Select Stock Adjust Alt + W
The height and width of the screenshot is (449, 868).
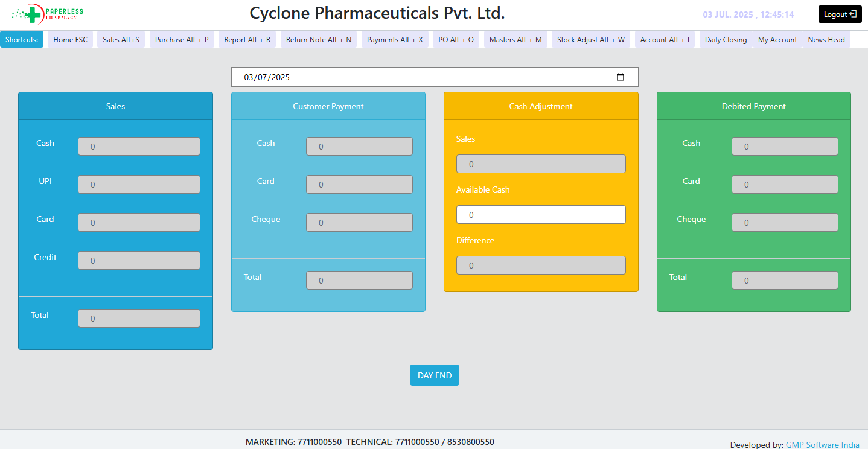pyautogui.click(x=590, y=40)
